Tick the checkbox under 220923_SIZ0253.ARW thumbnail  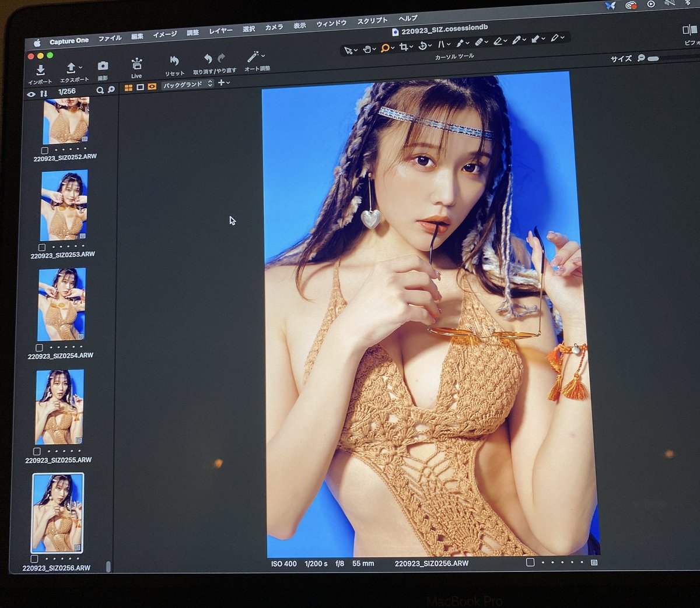click(x=41, y=248)
